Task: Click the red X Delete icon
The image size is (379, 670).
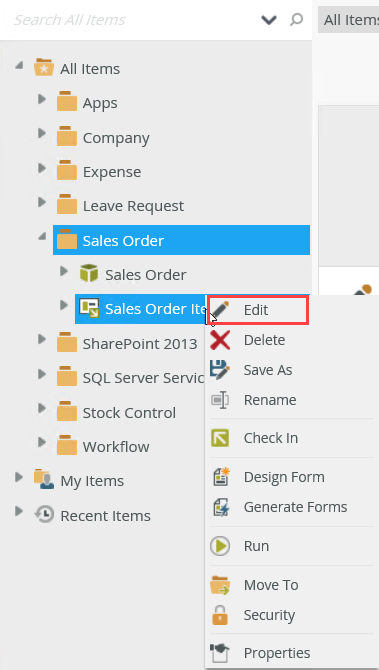Action: pos(220,340)
